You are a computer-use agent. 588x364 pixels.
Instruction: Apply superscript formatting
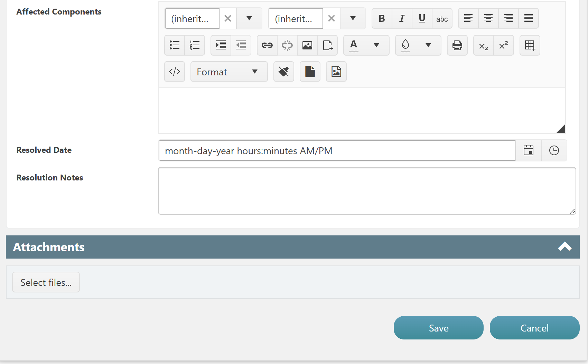tap(503, 45)
